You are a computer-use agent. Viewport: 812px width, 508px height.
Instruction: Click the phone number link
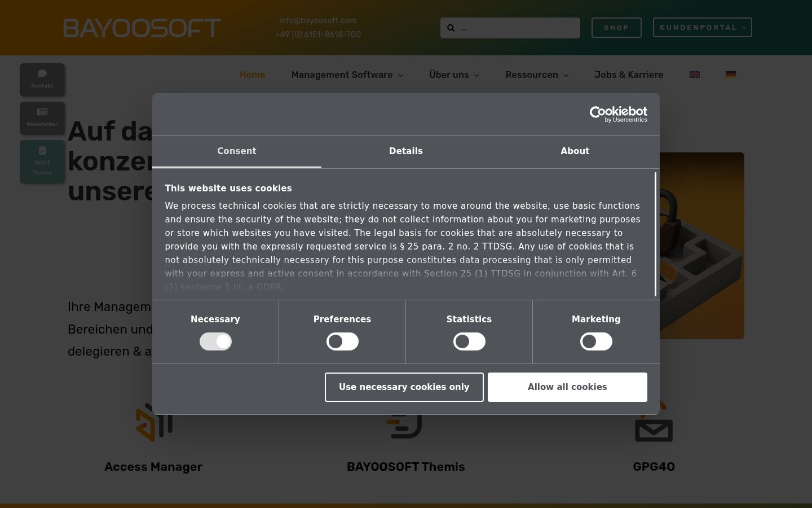(318, 34)
